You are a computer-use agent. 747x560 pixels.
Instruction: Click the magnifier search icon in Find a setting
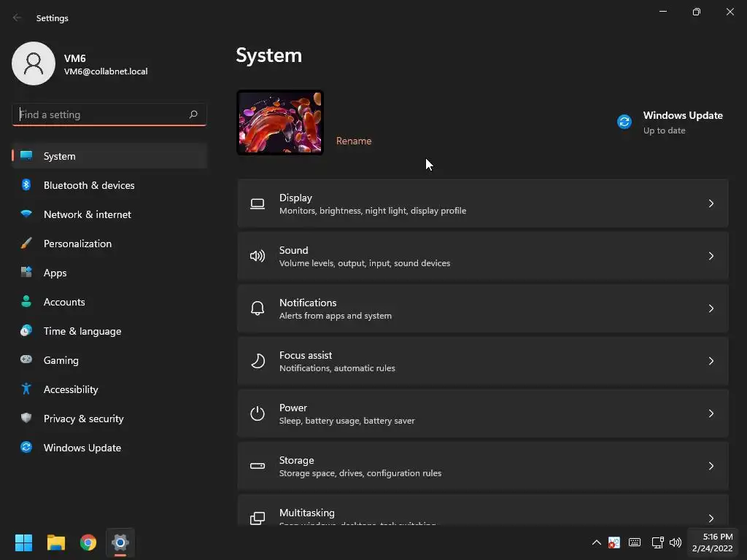(x=193, y=114)
